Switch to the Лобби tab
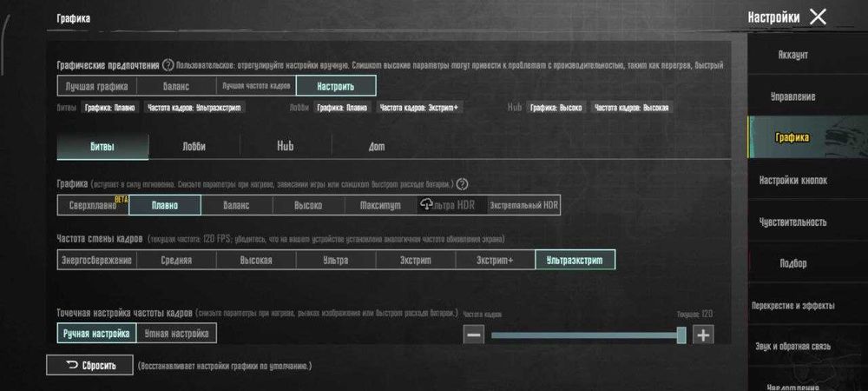The image size is (868, 391). point(194,147)
